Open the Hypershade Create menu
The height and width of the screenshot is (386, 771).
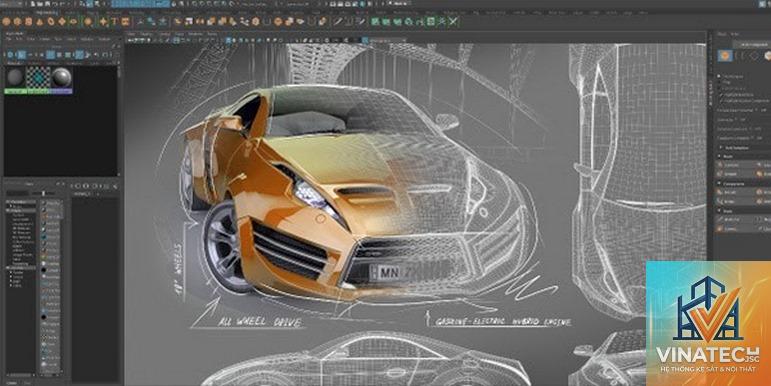tap(45, 39)
